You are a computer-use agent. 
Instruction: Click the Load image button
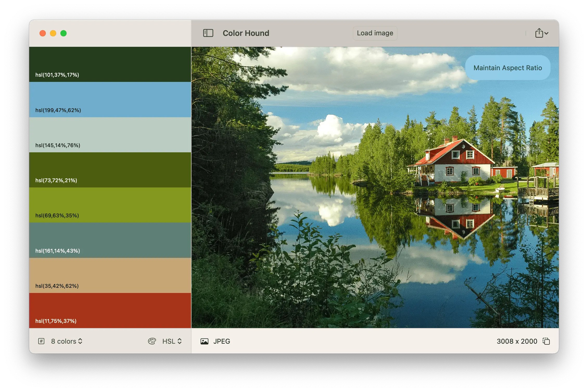tap(375, 33)
